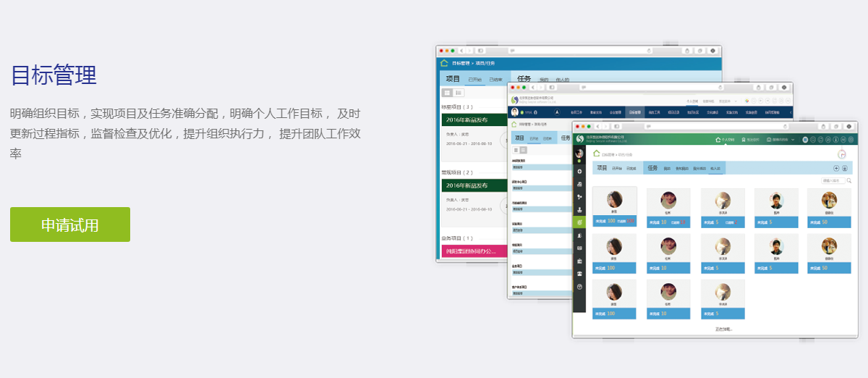Open the 个人空间 menu in the green header
Screen dimensions: 868x378
coord(724,139)
